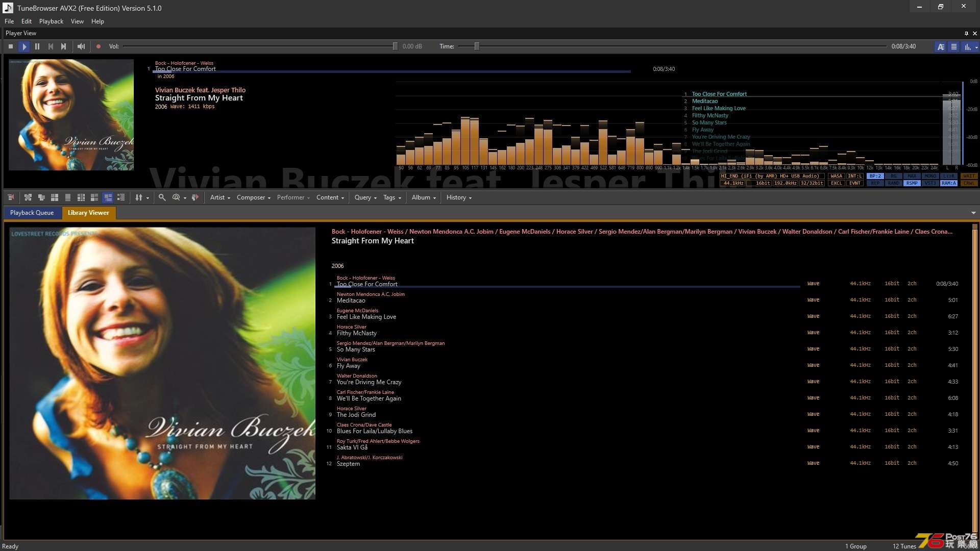
Task: Click the small album cover in player view
Action: click(x=71, y=115)
